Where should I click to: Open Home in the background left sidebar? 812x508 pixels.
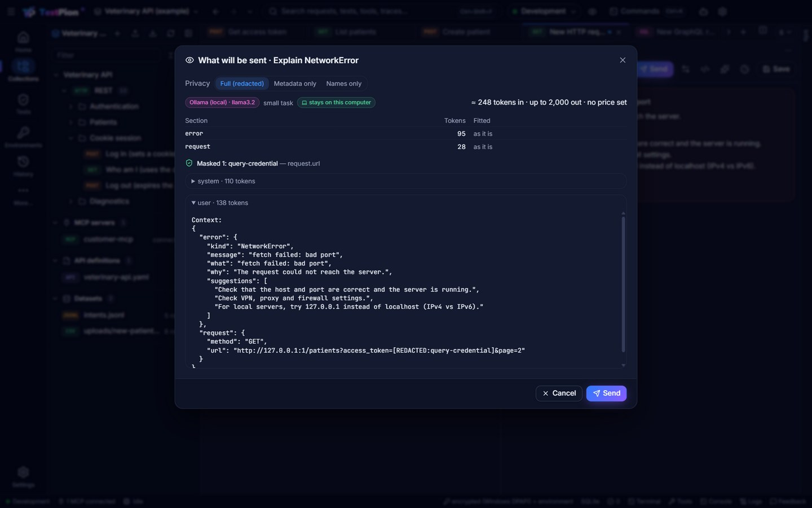[x=23, y=41]
